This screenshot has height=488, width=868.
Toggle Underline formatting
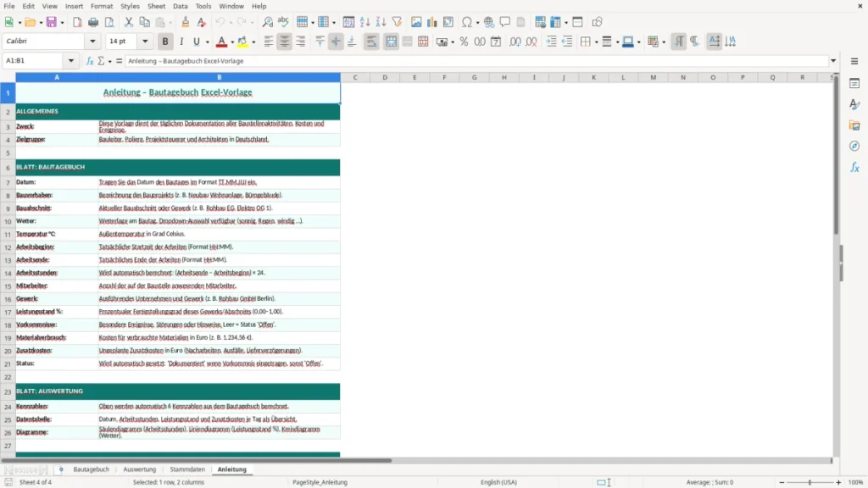click(x=196, y=42)
